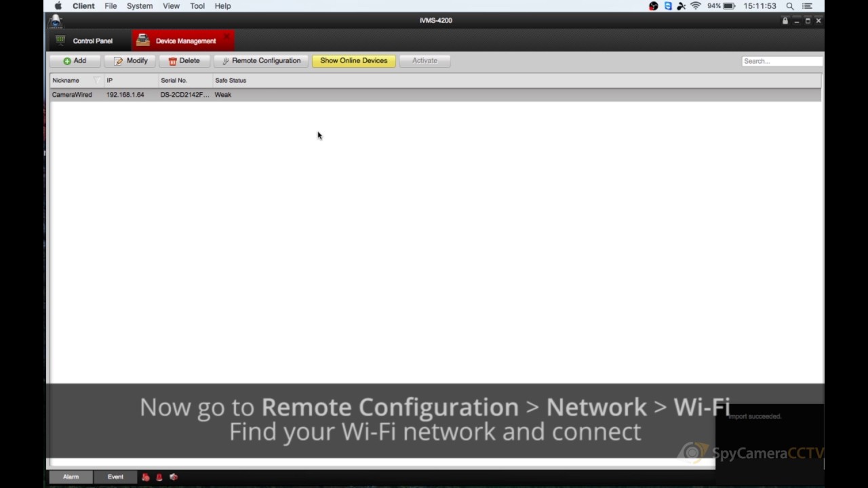The width and height of the screenshot is (868, 488).
Task: Click the iVMS-4200 camera logo icon
Action: [56, 21]
